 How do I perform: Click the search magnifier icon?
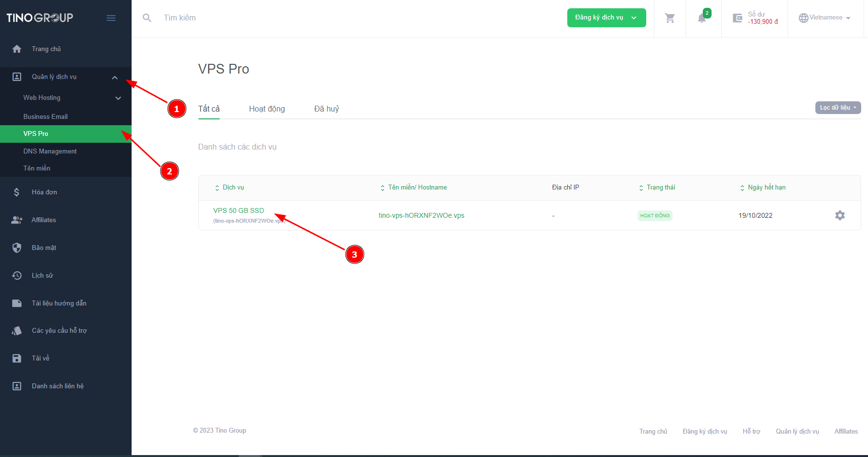(147, 18)
